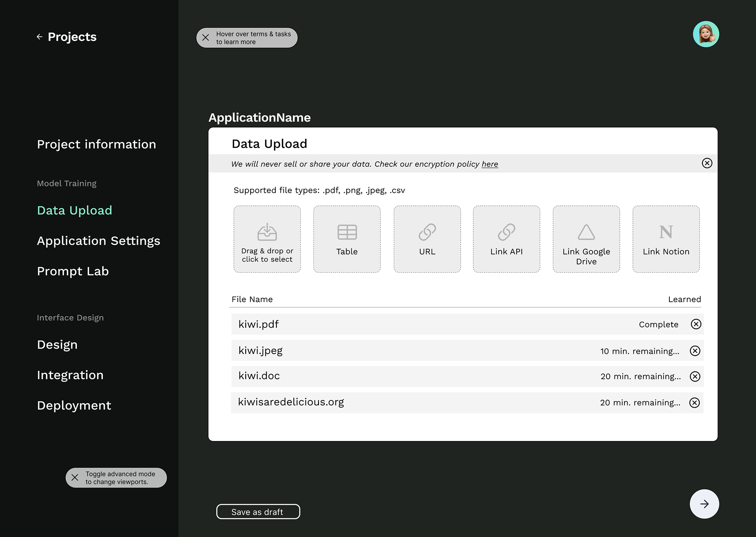Connect Link Google Drive source
This screenshot has width=756, height=537.
coord(586,239)
